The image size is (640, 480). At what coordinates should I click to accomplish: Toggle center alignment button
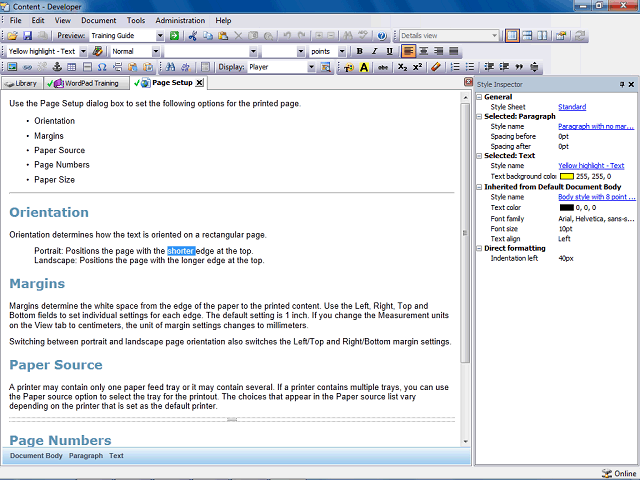click(x=424, y=51)
